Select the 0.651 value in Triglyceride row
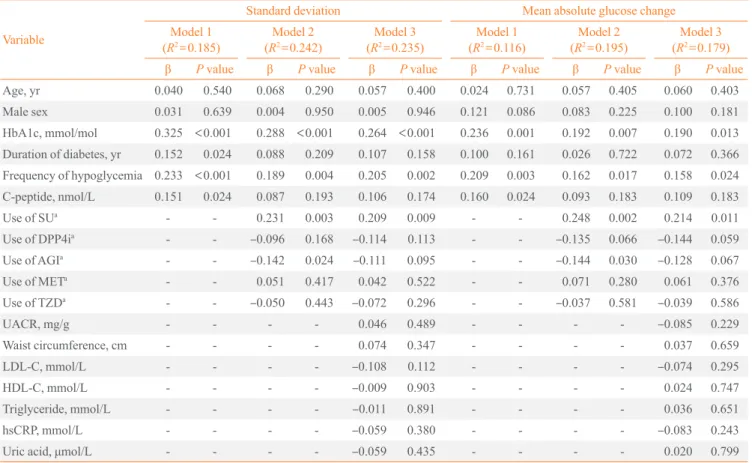Screen dimensions: 752x463 pyautogui.click(x=725, y=409)
